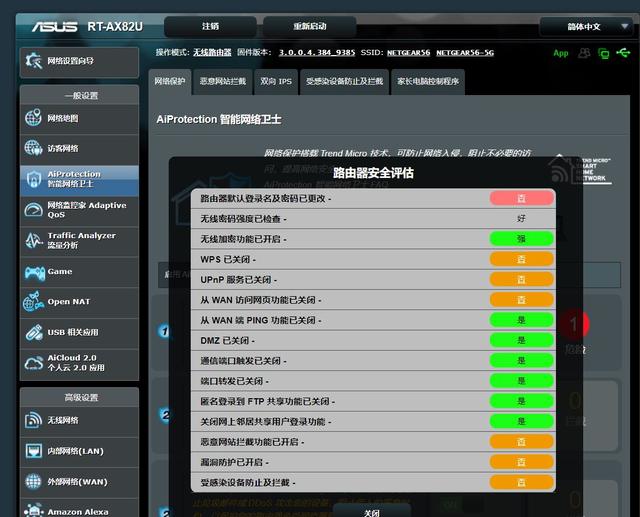Viewport: 640px width, 517px height.
Task: Click the 是 status for WAN PING 功能已关闭
Action: [521, 320]
